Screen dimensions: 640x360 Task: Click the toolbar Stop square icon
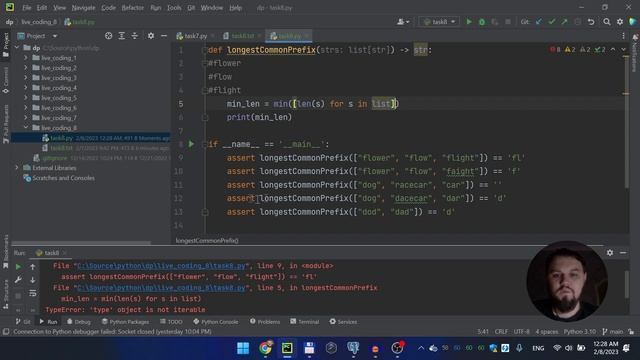pos(508,22)
